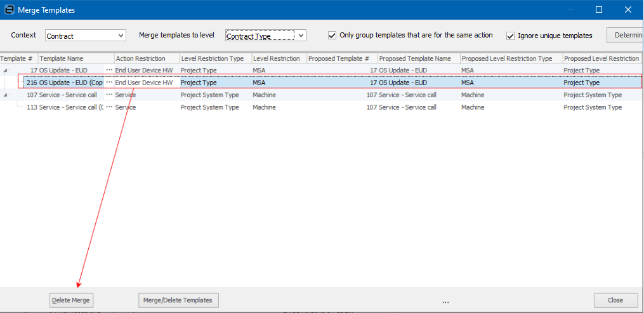Uncheck Ignore unique templates checkbox
Viewport: 644px width, 313px height.
click(x=510, y=36)
